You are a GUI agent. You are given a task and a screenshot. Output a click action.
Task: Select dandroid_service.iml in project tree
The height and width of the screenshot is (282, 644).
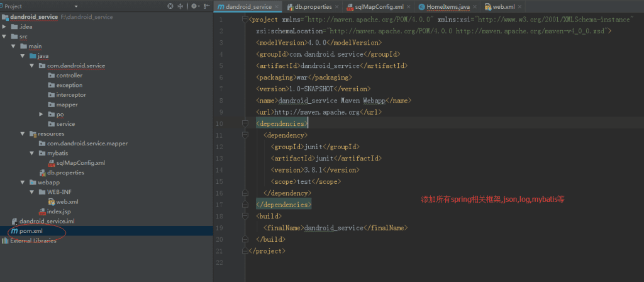point(47,222)
